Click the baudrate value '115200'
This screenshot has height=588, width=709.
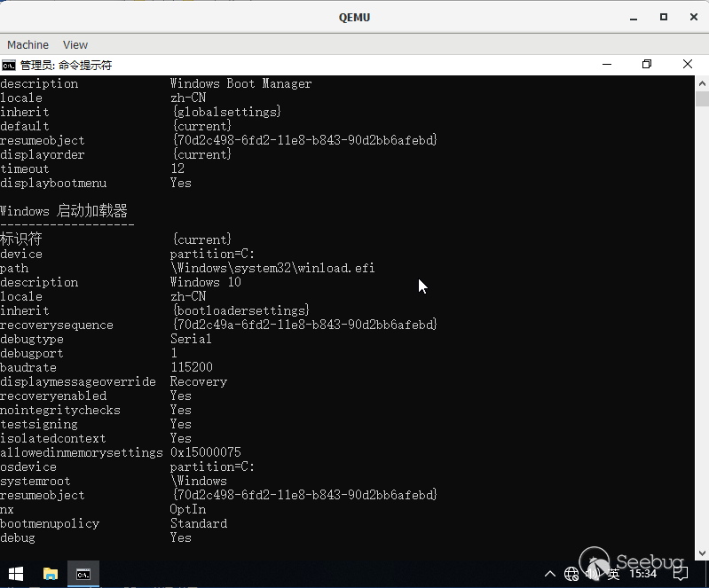click(x=192, y=367)
